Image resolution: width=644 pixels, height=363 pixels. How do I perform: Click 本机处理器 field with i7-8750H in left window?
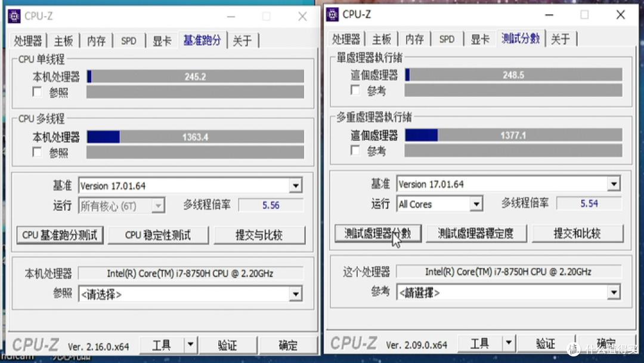point(190,273)
